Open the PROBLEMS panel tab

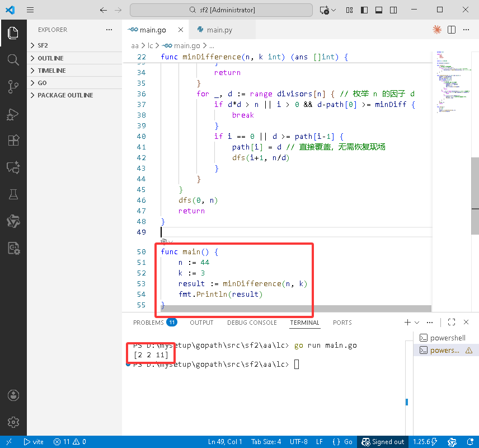coord(155,323)
